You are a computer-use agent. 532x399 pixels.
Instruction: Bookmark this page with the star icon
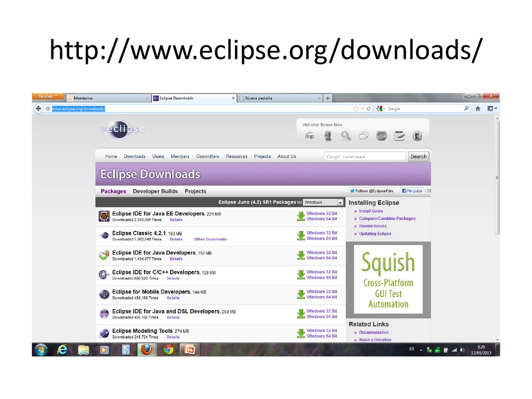[x=356, y=109]
